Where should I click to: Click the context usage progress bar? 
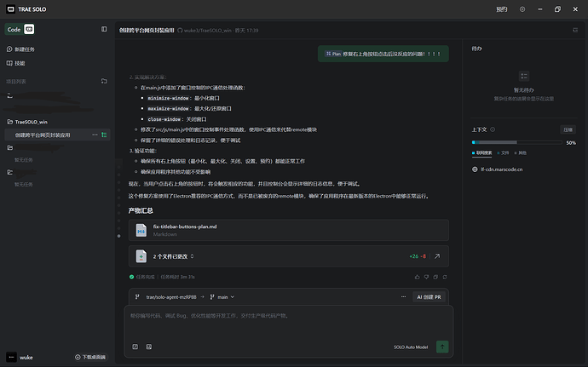pos(516,142)
